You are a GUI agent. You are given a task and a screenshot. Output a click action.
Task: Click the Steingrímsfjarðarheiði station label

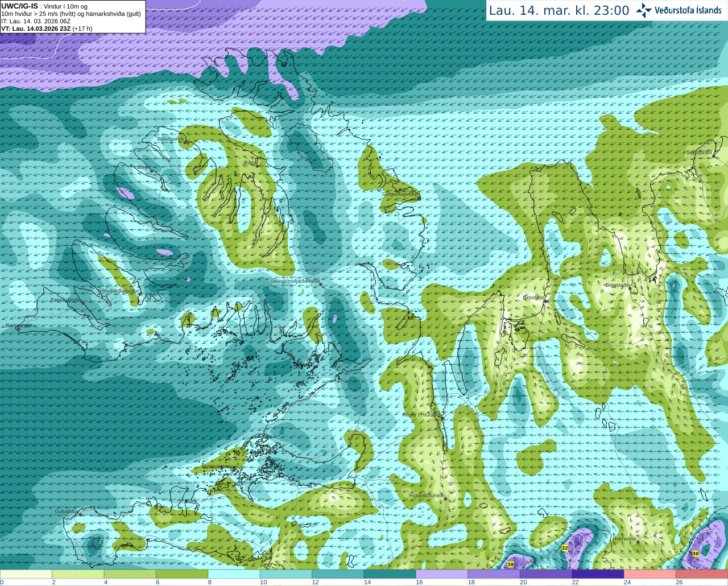[294, 281]
